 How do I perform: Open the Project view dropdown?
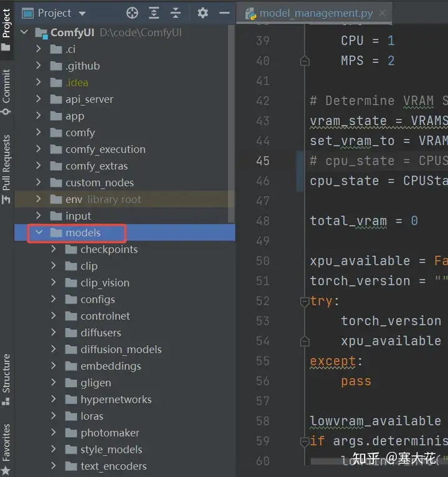[x=82, y=14]
